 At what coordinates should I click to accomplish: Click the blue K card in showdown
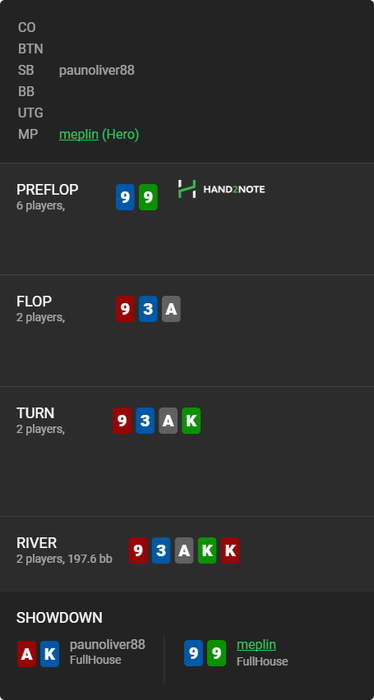pyautogui.click(x=50, y=654)
